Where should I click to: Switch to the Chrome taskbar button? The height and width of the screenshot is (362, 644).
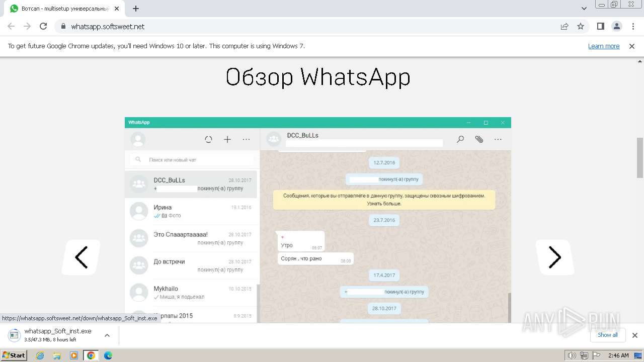click(x=91, y=355)
